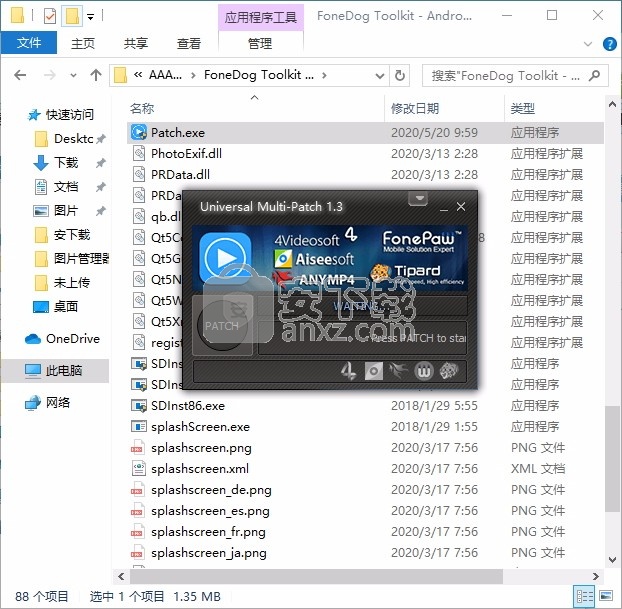Expand the ribbon with the chevron

[588, 44]
